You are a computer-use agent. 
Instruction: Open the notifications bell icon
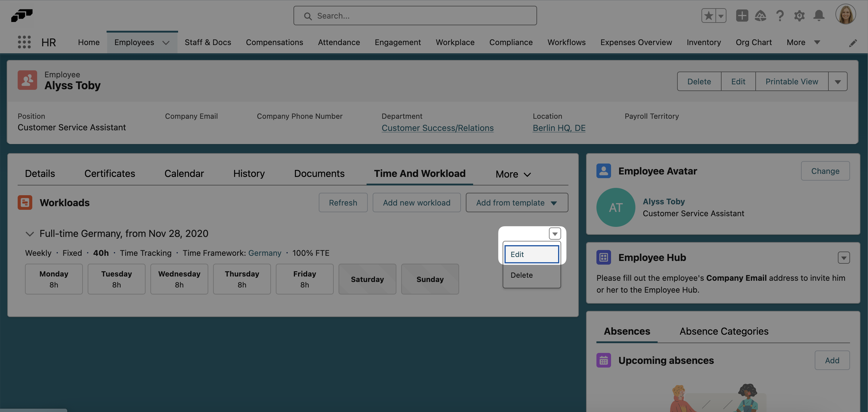click(819, 16)
